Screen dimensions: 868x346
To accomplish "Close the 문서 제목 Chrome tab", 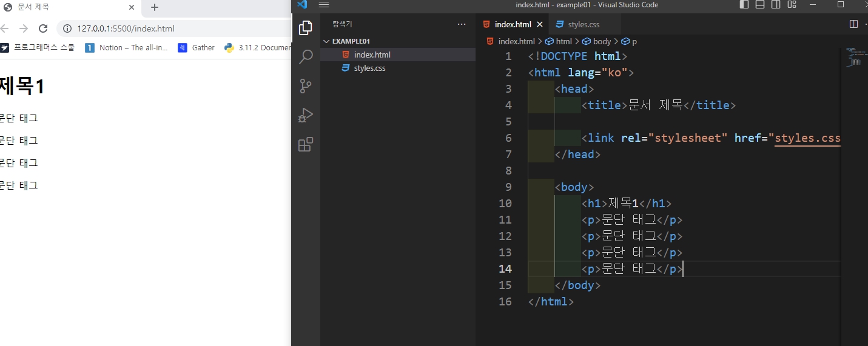I will tap(131, 7).
